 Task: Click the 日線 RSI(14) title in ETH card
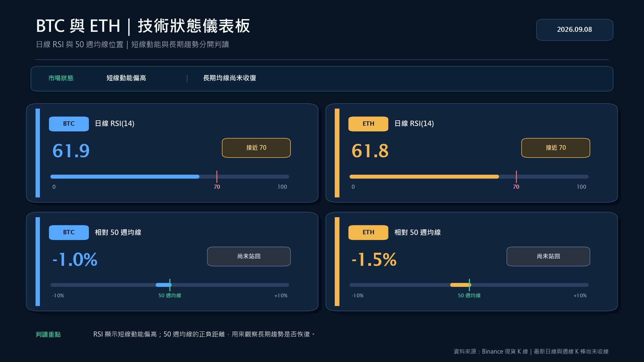tap(414, 124)
